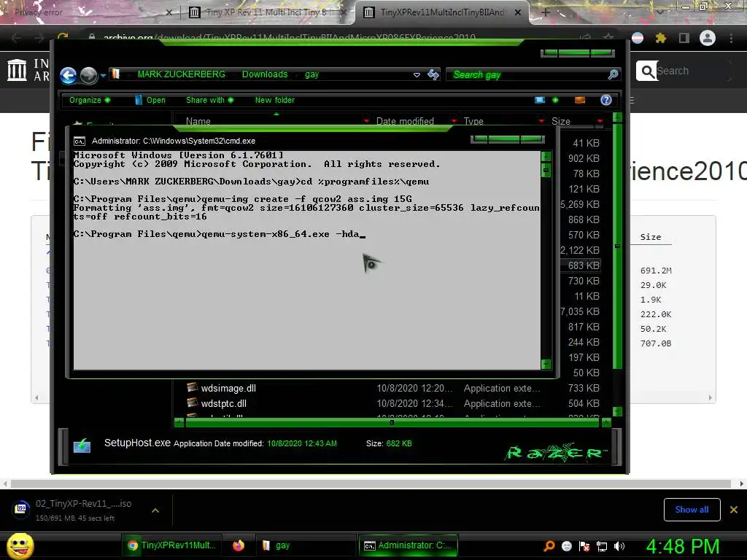
Task: Click the cmd.exe icon in command prompt title bar
Action: coord(79,141)
